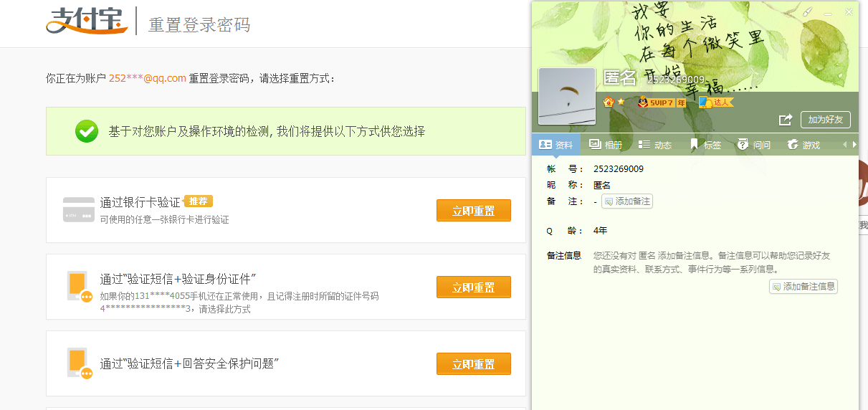This screenshot has width=868, height=410.
Task: Minimize the QQ profile window
Action: tap(829, 12)
